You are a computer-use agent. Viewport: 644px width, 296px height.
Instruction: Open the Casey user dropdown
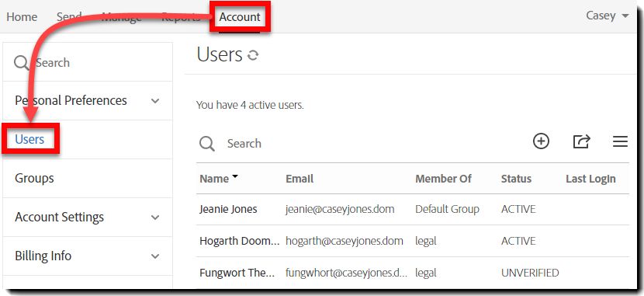[x=608, y=16]
